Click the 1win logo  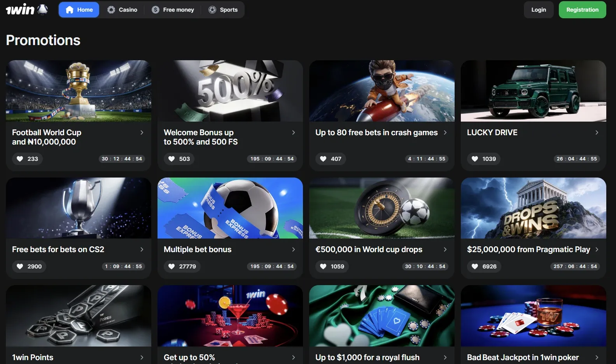pos(27,9)
